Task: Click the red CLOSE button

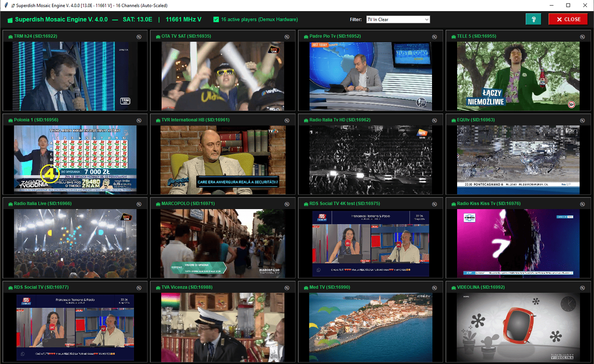Action: click(568, 19)
